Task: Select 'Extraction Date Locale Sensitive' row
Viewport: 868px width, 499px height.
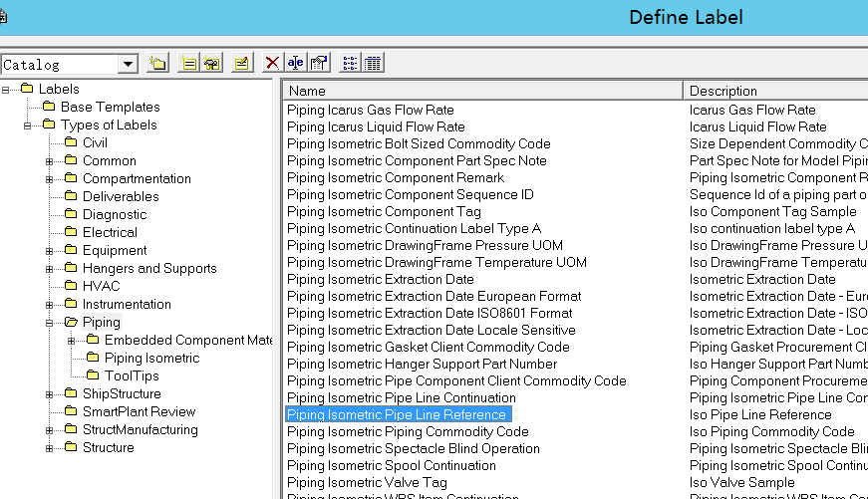Action: (432, 330)
